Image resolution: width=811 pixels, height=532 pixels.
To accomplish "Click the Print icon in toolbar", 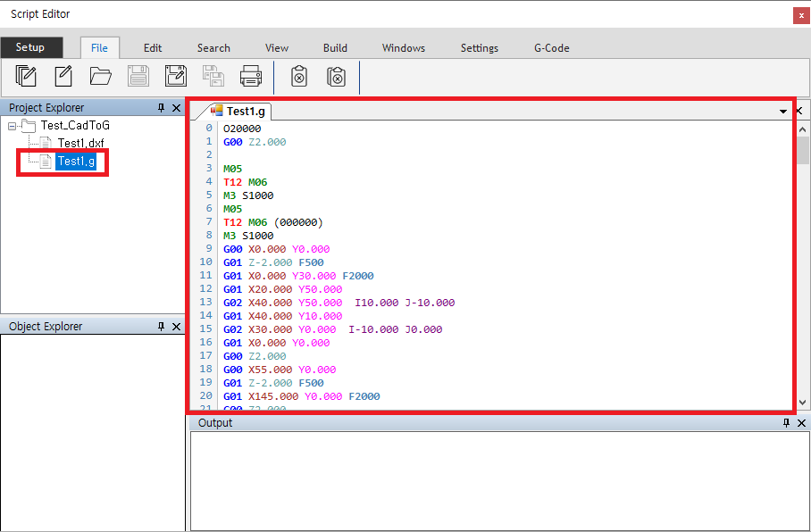I will click(x=250, y=77).
